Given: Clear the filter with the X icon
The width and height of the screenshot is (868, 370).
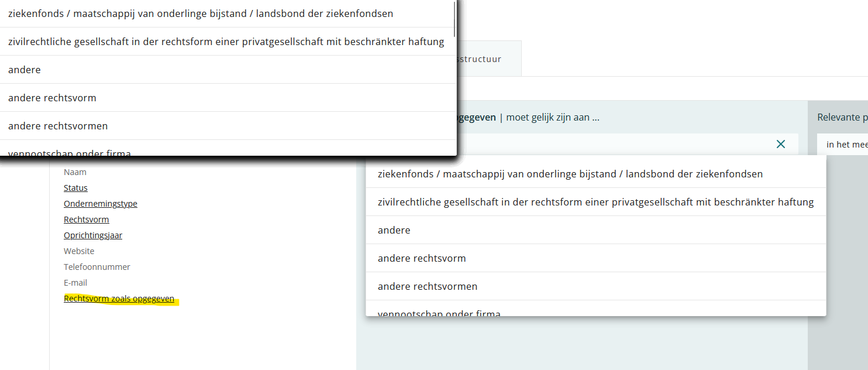Looking at the screenshot, I should [x=780, y=144].
